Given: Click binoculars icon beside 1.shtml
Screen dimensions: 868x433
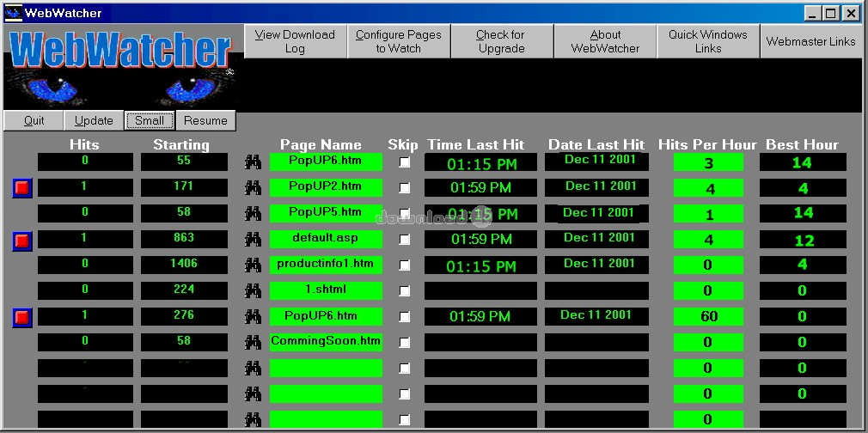Looking at the screenshot, I should (253, 290).
